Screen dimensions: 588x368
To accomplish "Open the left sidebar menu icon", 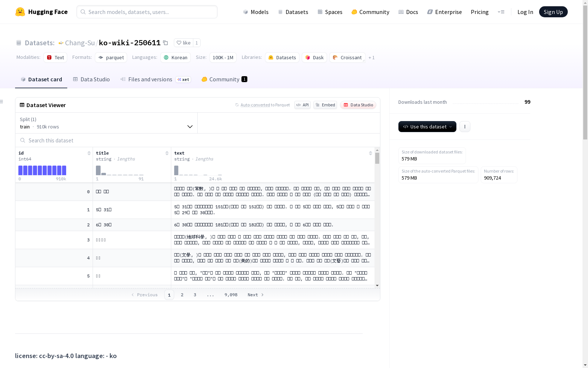I will coord(2,102).
